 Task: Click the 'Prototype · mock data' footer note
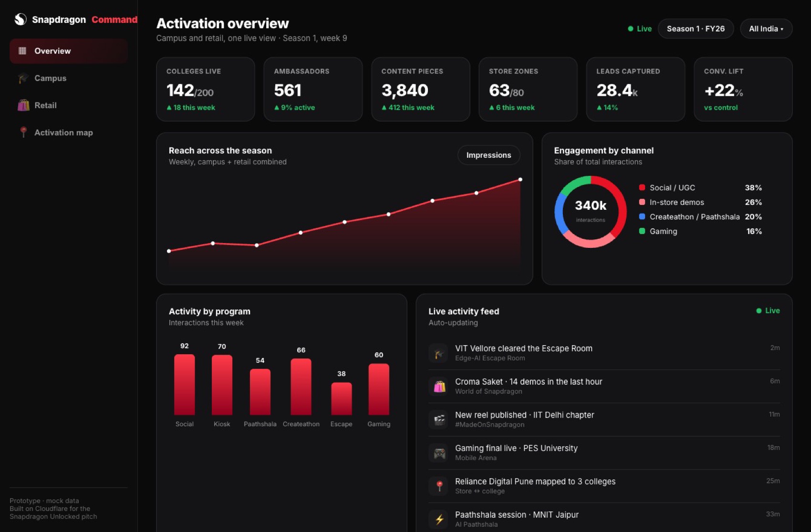44,501
